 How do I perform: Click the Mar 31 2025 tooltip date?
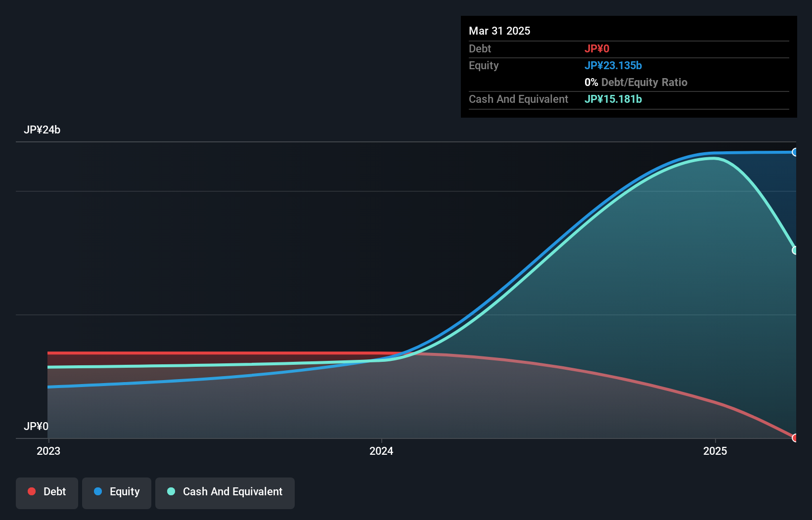(499, 31)
